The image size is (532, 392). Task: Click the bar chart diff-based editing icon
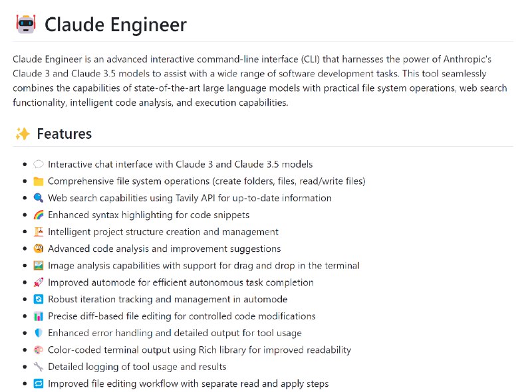click(x=39, y=316)
